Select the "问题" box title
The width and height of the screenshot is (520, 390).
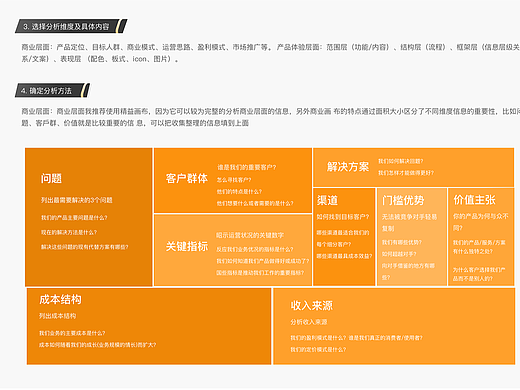pyautogui.click(x=51, y=178)
